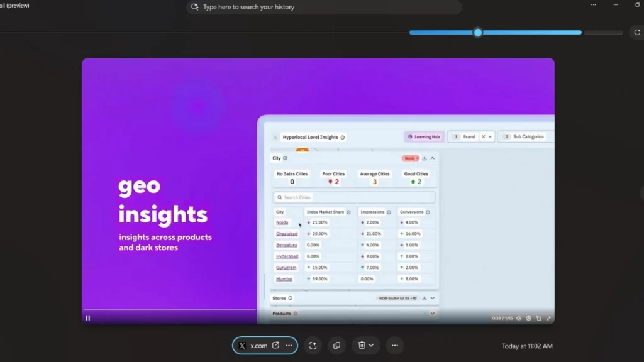Expand video to fullscreen

[x=548, y=318]
